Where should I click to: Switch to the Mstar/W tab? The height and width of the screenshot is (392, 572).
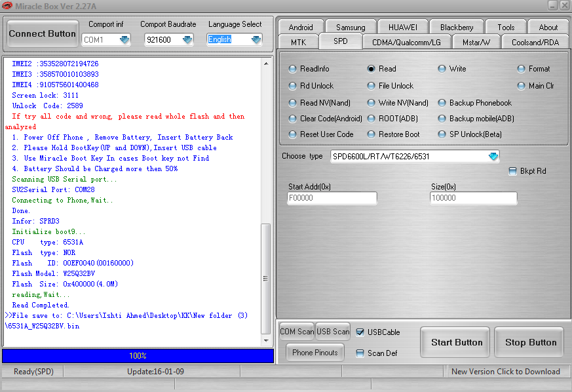[x=476, y=43]
